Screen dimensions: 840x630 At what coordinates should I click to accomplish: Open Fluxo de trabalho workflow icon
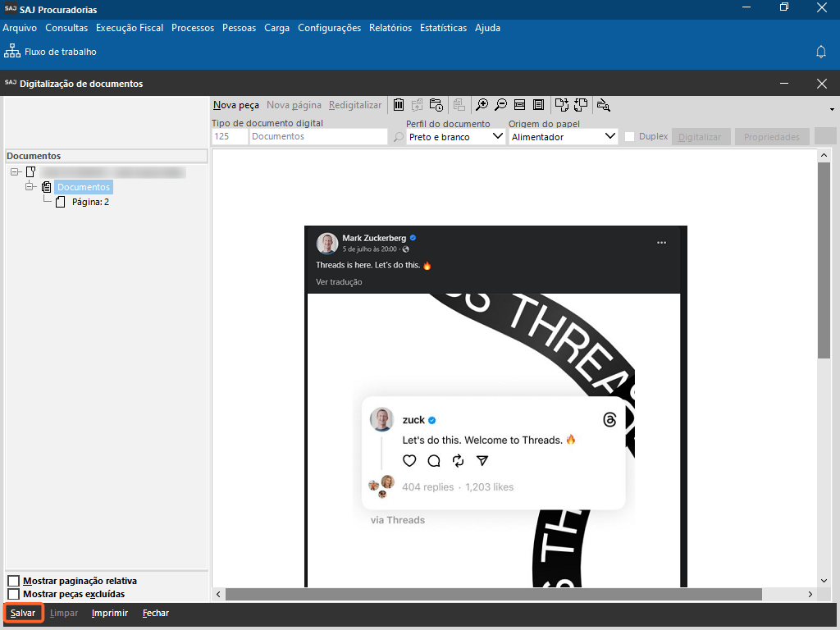12,52
